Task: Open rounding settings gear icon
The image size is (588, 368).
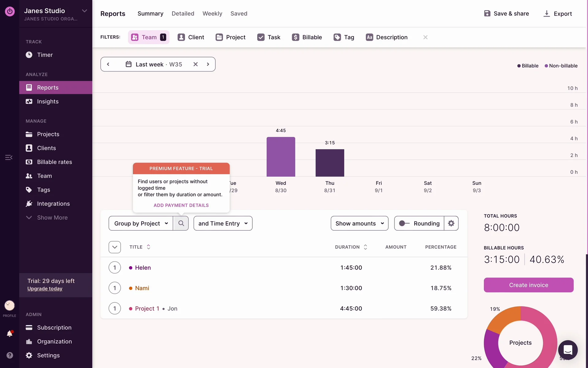Action: pyautogui.click(x=451, y=223)
